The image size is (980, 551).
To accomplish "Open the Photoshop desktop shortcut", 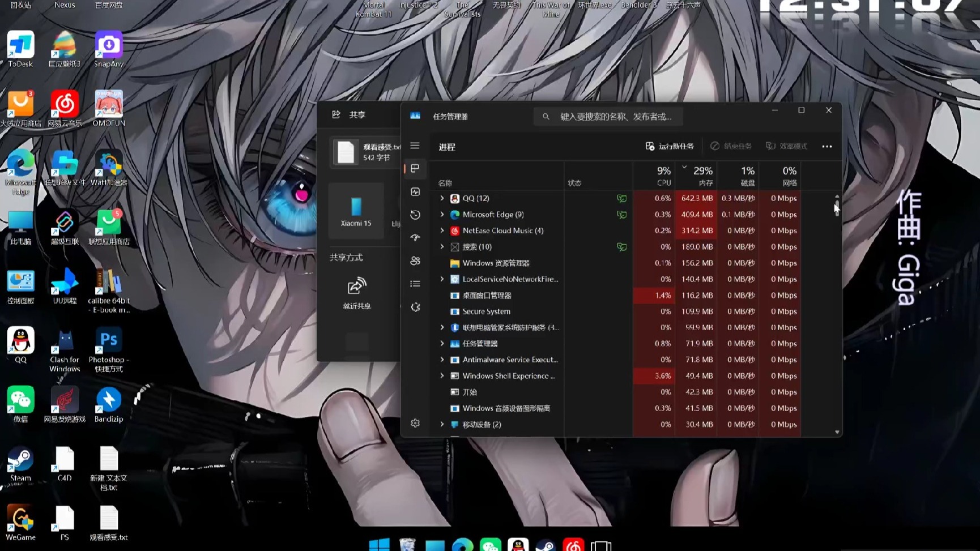I will (x=109, y=351).
